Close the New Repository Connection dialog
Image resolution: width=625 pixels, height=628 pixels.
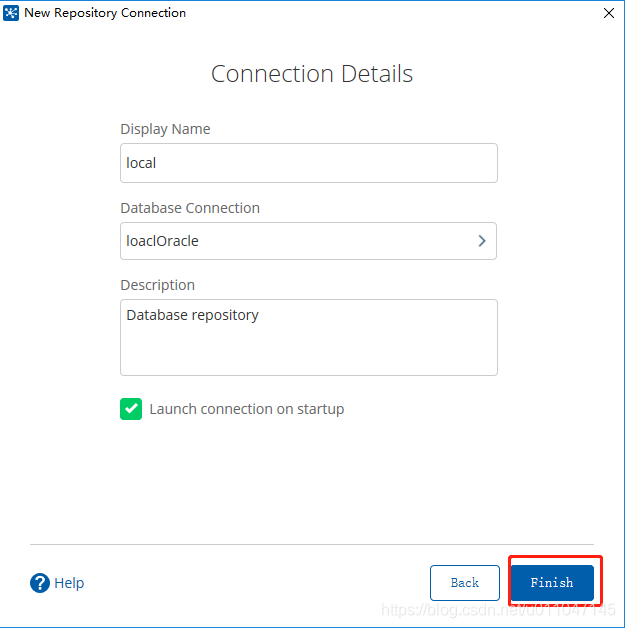(x=609, y=13)
